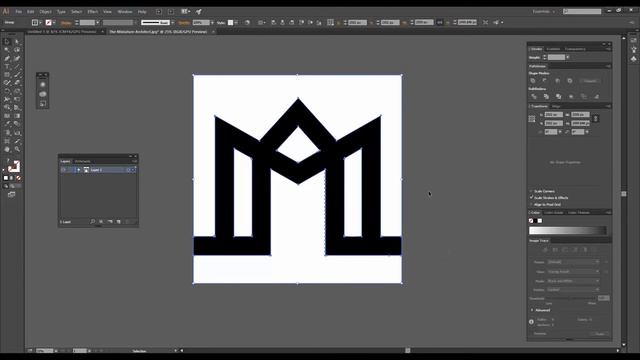This screenshot has width=640, height=360.
Task: Select the Gradient tool
Action: click(x=17, y=116)
